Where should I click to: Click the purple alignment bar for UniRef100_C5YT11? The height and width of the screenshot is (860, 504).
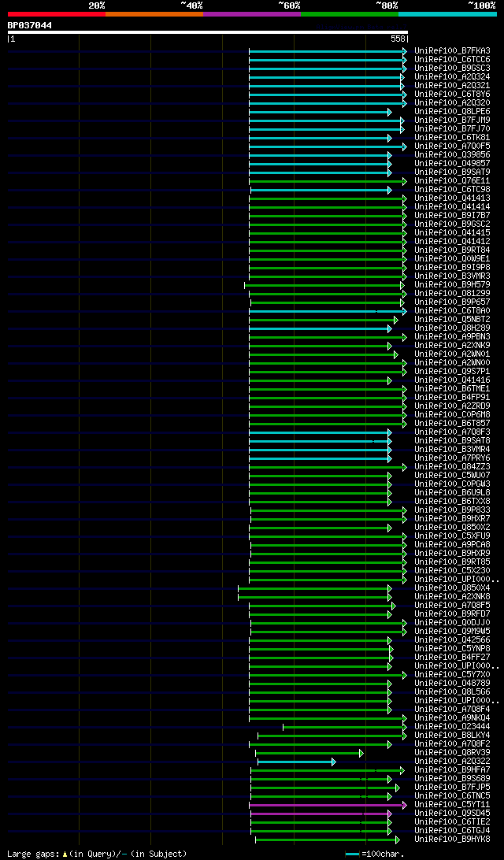[x=328, y=805]
